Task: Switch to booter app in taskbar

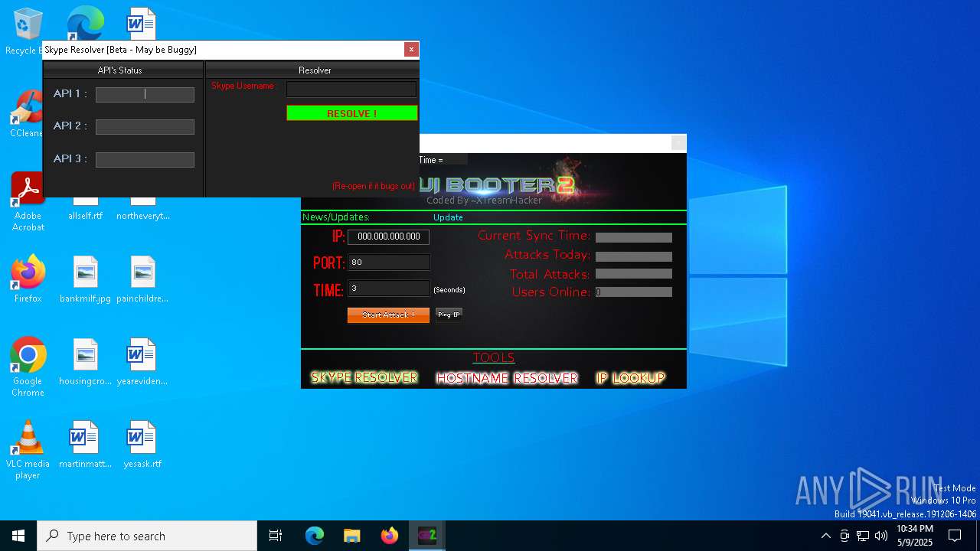Action: pyautogui.click(x=427, y=536)
